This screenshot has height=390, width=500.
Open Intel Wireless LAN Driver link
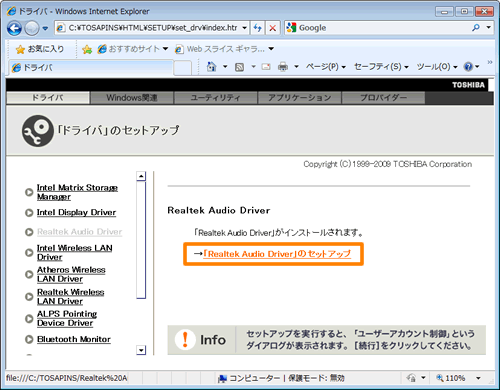pos(74,253)
